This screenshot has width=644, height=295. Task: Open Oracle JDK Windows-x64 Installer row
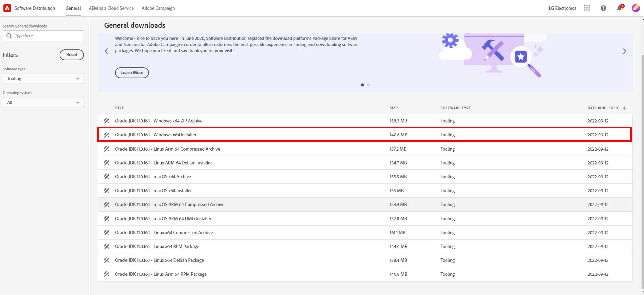click(156, 135)
